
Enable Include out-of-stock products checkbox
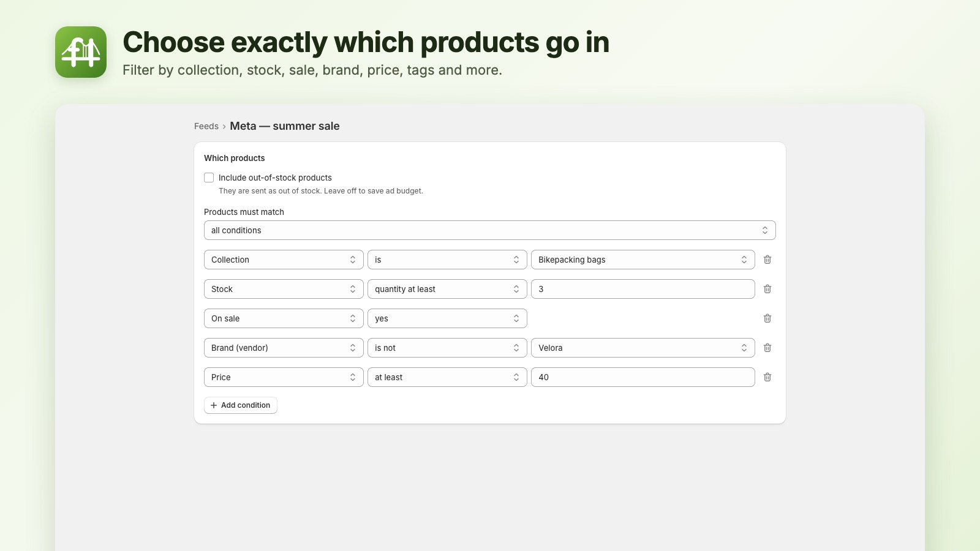209,178
